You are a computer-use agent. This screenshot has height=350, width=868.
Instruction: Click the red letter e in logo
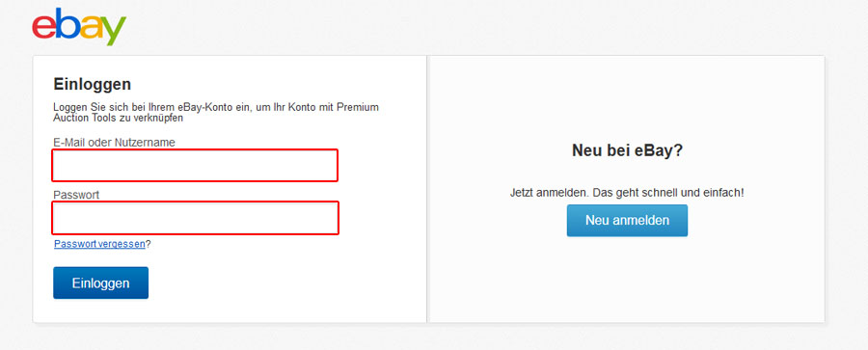tap(43, 28)
